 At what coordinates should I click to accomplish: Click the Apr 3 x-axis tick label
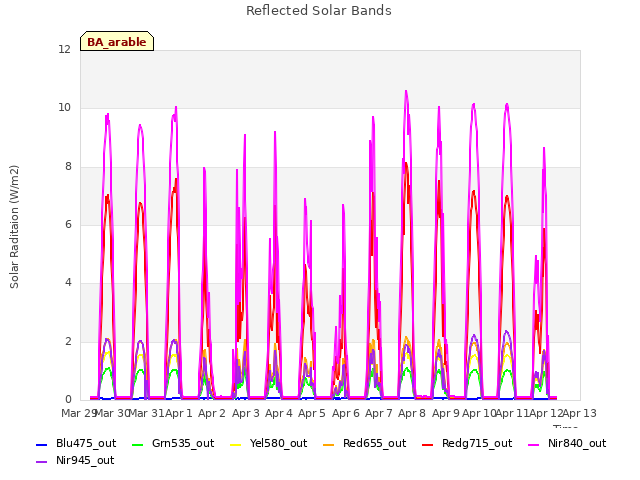[x=246, y=413]
